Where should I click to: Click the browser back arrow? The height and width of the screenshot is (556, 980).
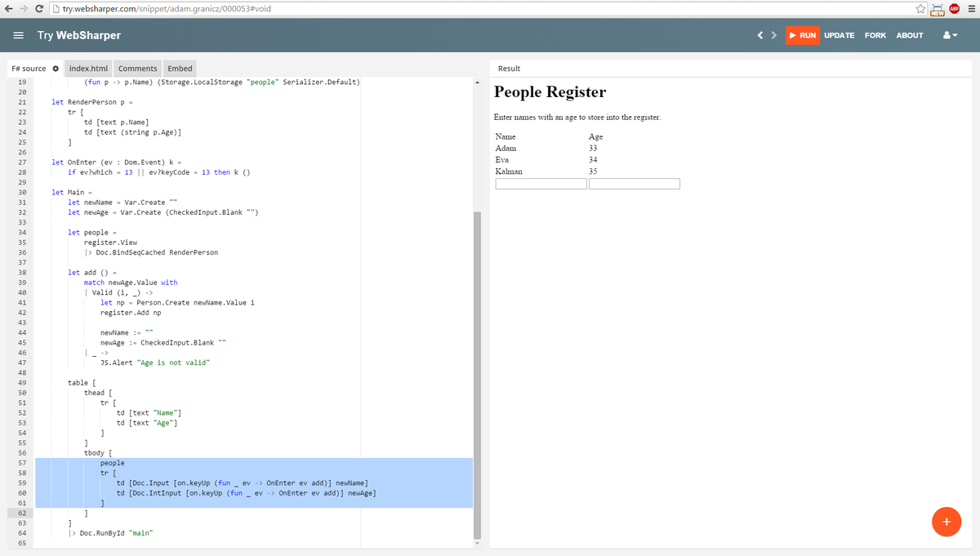point(10,9)
